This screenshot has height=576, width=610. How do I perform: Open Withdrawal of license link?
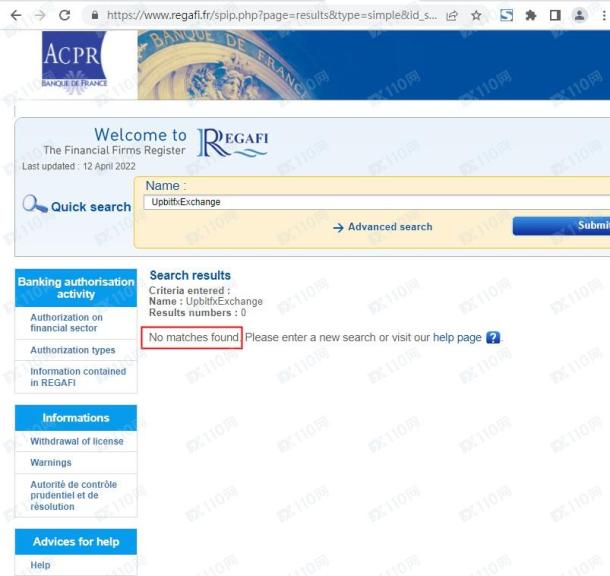point(77,441)
